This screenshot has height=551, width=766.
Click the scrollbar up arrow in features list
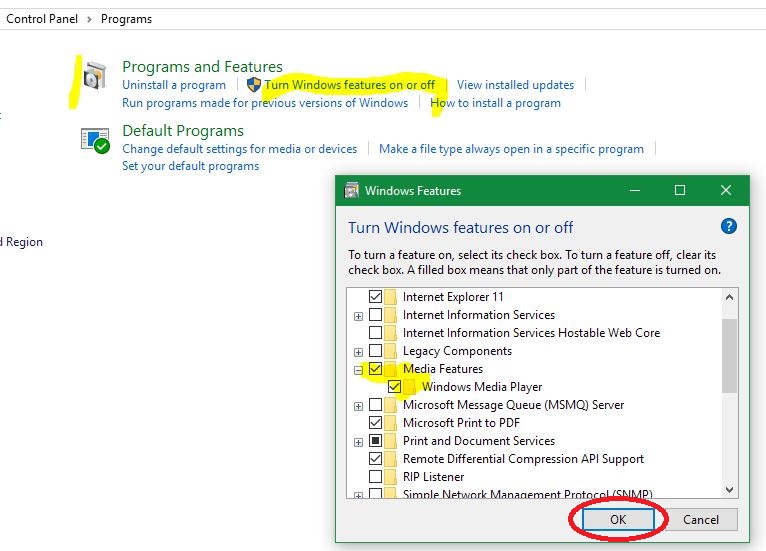click(x=729, y=297)
